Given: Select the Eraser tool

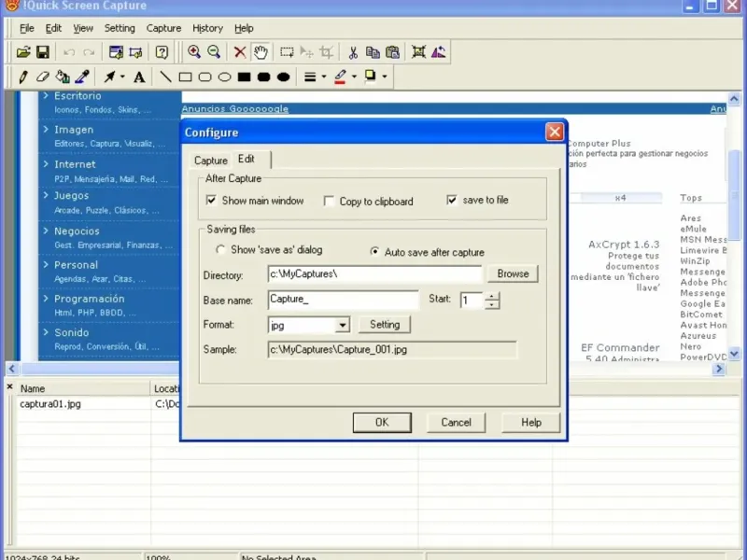Looking at the screenshot, I should tap(43, 77).
